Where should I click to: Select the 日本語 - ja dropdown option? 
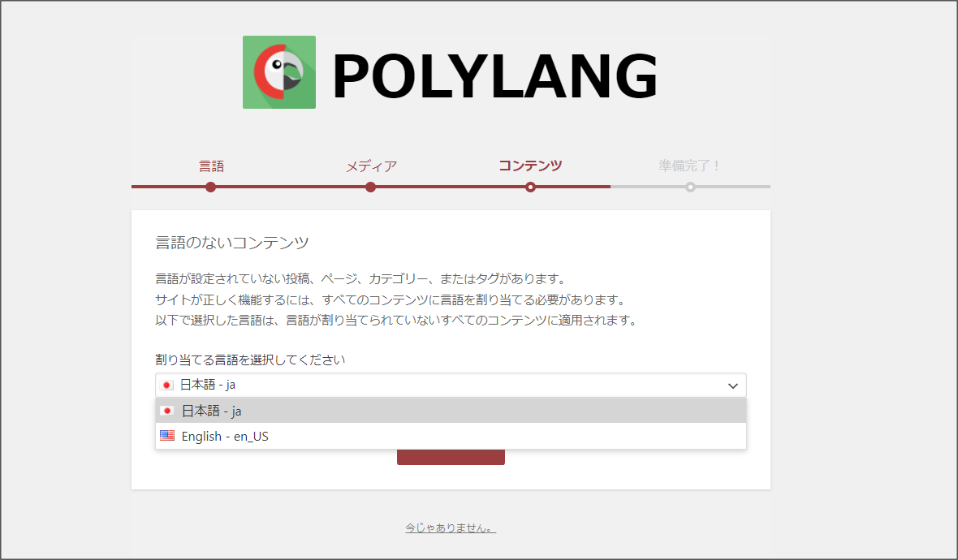451,411
